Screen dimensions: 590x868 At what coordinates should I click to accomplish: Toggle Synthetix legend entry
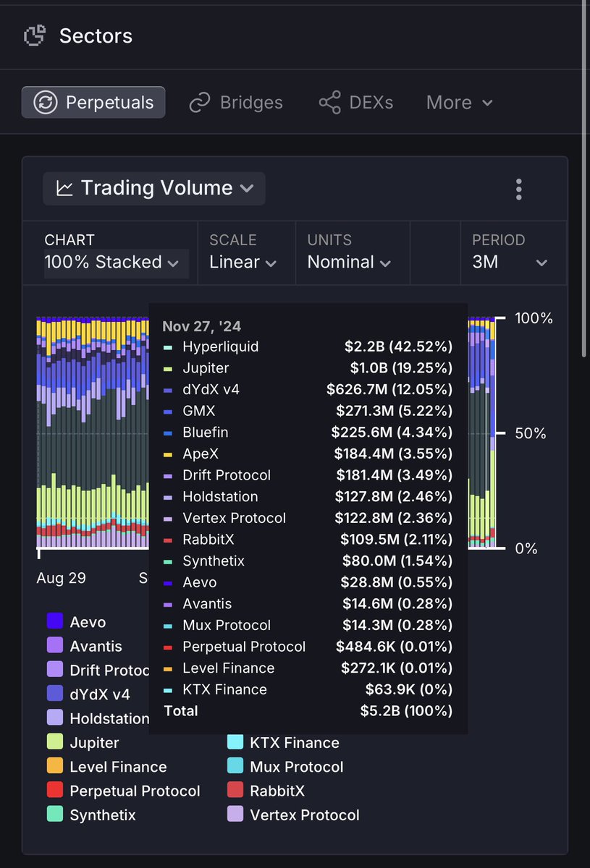91,814
